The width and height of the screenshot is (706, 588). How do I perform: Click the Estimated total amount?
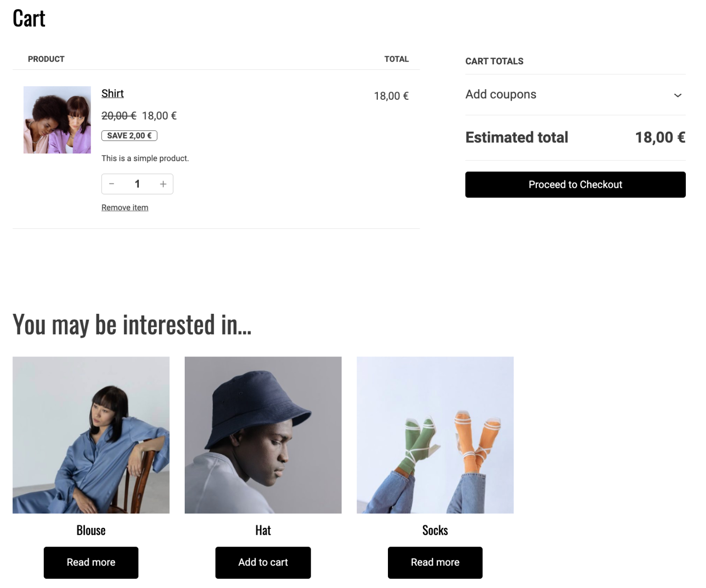[x=660, y=137]
